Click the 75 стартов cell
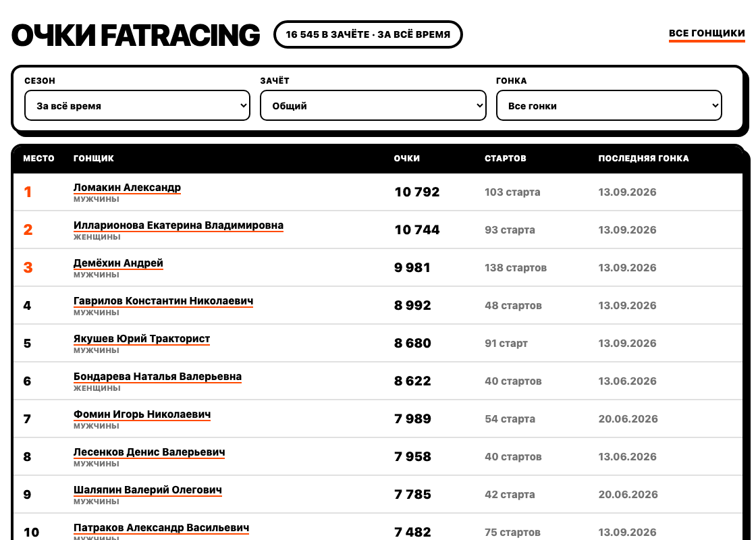The image size is (756, 540). pyautogui.click(x=512, y=533)
